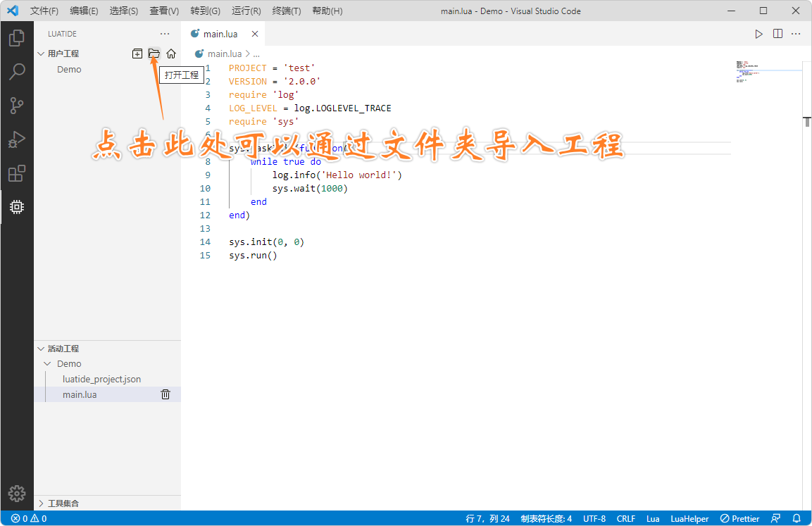The width and height of the screenshot is (812, 526).
Task: Click the code minimap preview
Action: (x=748, y=71)
